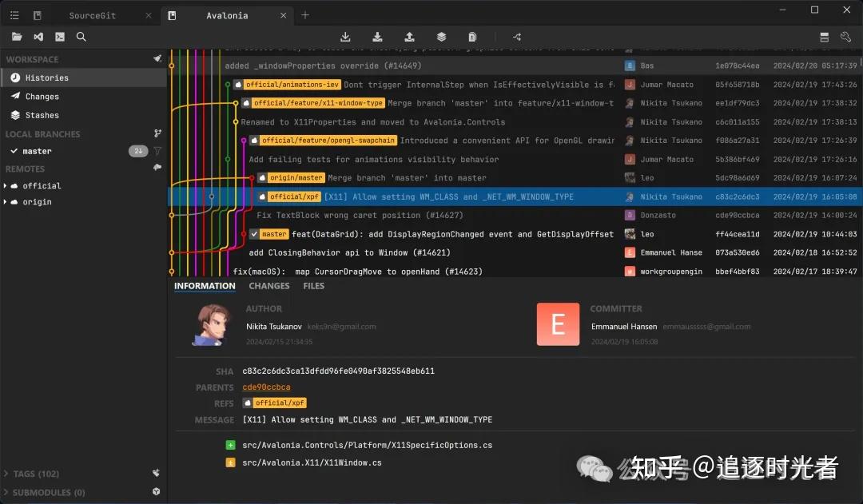Select commit 'added _windowProperties override (#14649)'
863x504 pixels.
pos(515,65)
